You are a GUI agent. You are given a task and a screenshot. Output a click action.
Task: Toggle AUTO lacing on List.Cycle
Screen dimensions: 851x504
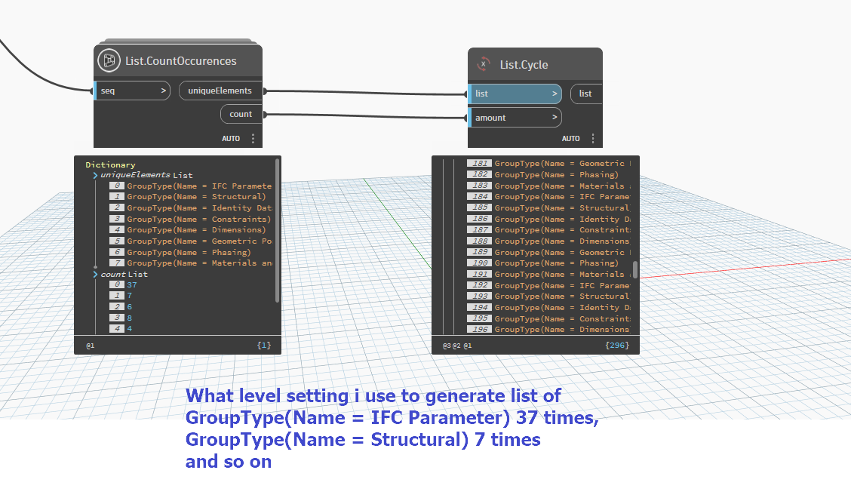pos(572,138)
